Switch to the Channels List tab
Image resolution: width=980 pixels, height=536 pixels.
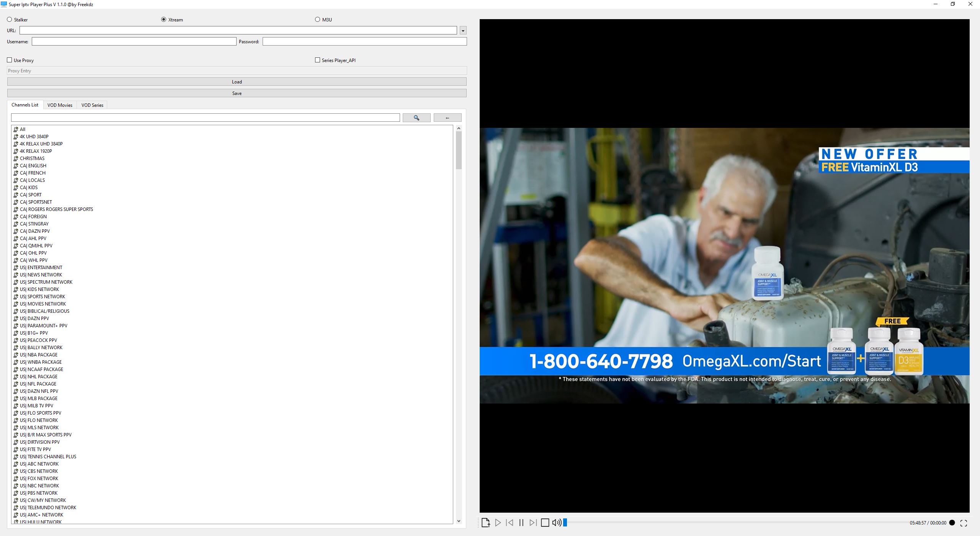[x=25, y=105]
